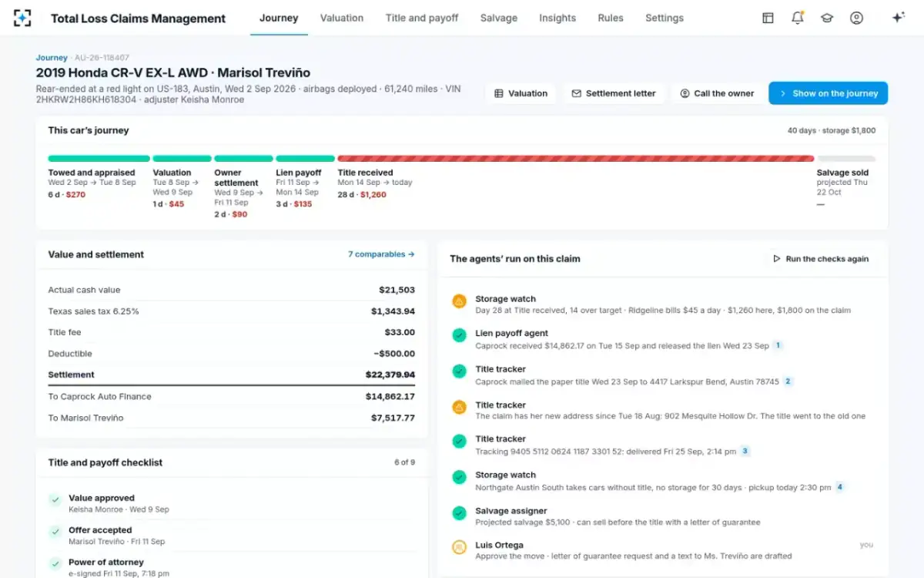Click claim number AU-26-118407
This screenshot has width=924, height=578.
pyautogui.click(x=102, y=58)
